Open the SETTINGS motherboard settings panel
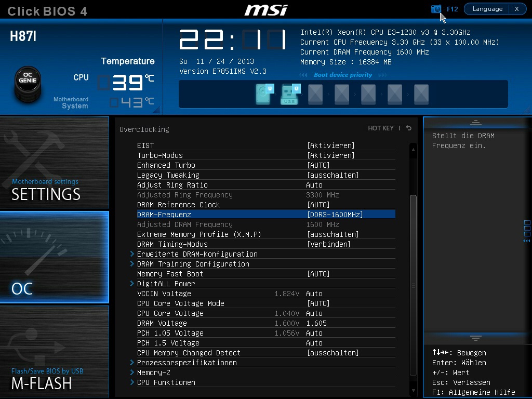Screen dimensions: 532x399 pos(54,163)
